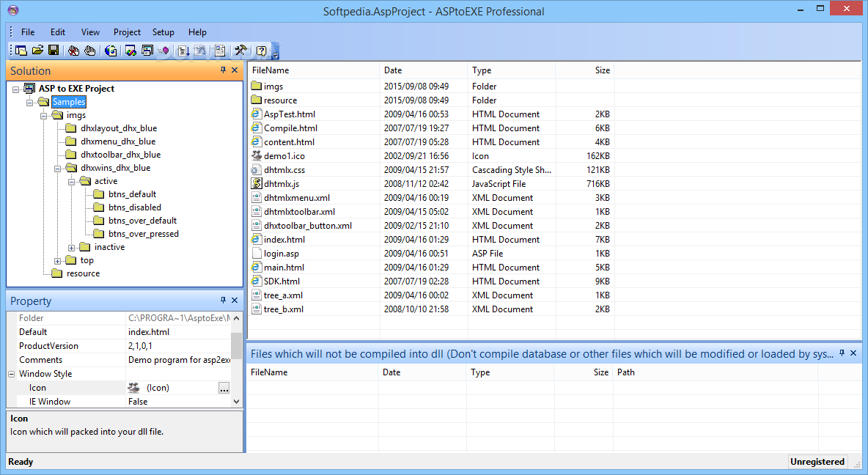Click the dhtmlx.css file icon
The height and width of the screenshot is (475, 868).
(x=257, y=169)
